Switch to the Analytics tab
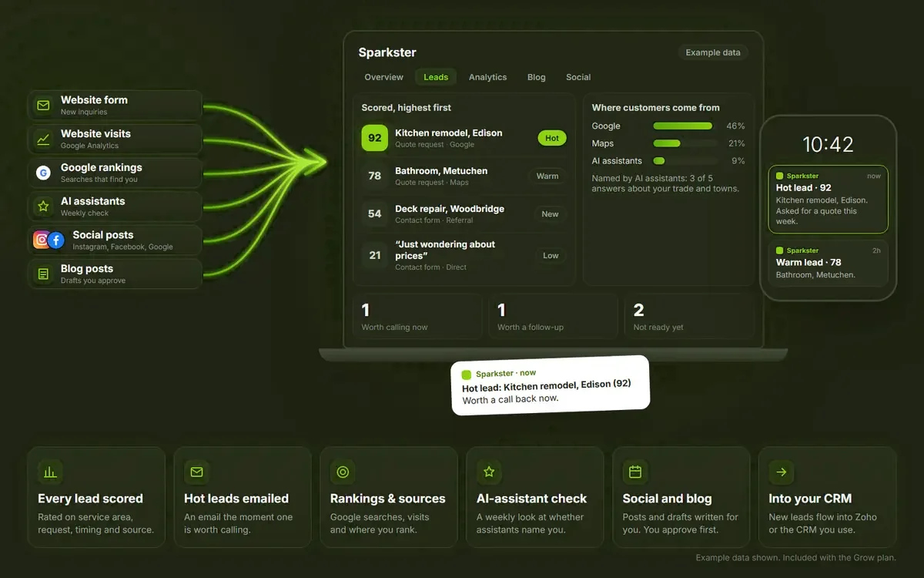The height and width of the screenshot is (578, 924). click(x=488, y=77)
